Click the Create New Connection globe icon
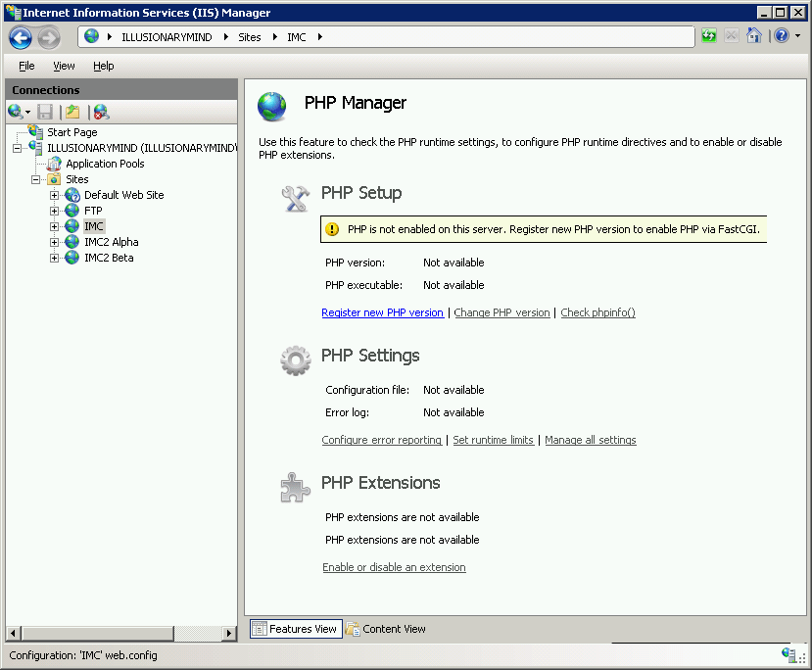Image resolution: width=812 pixels, height=670 pixels. (15, 112)
